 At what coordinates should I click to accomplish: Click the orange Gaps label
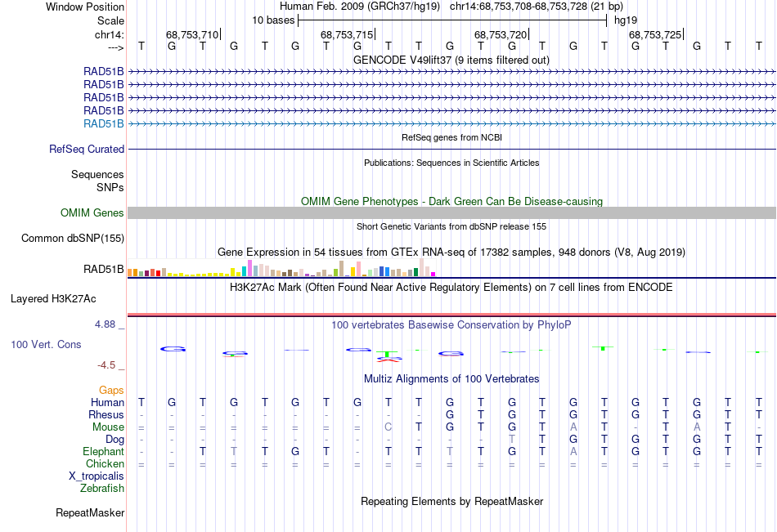pos(111,391)
